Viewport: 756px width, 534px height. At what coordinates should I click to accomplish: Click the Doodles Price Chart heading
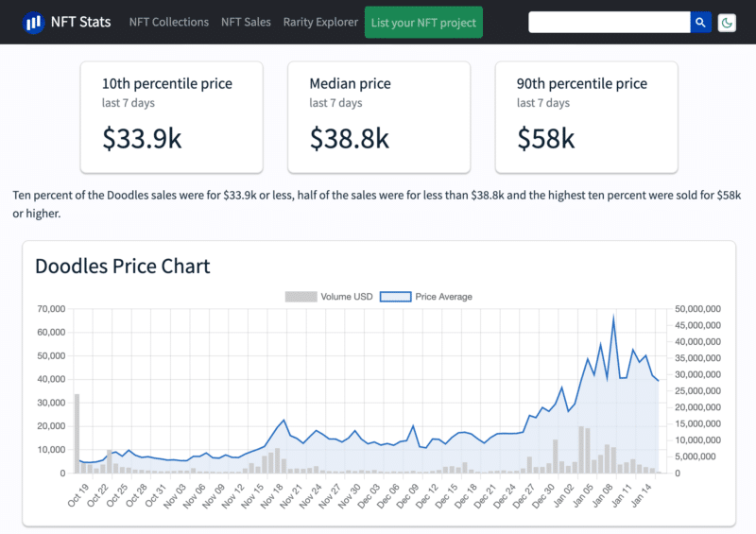[x=123, y=267]
